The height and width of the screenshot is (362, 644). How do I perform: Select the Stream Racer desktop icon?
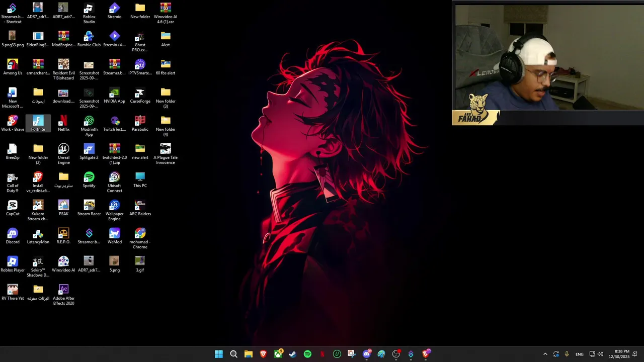[x=89, y=208]
